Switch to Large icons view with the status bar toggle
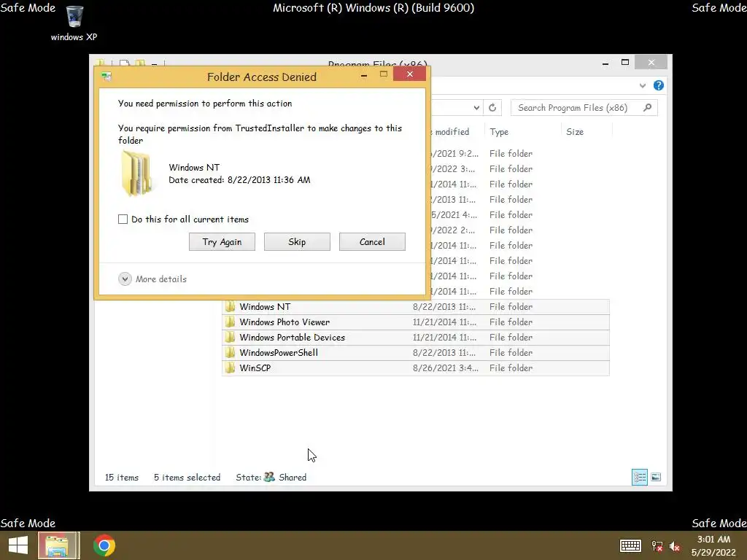The image size is (747, 560). click(656, 477)
